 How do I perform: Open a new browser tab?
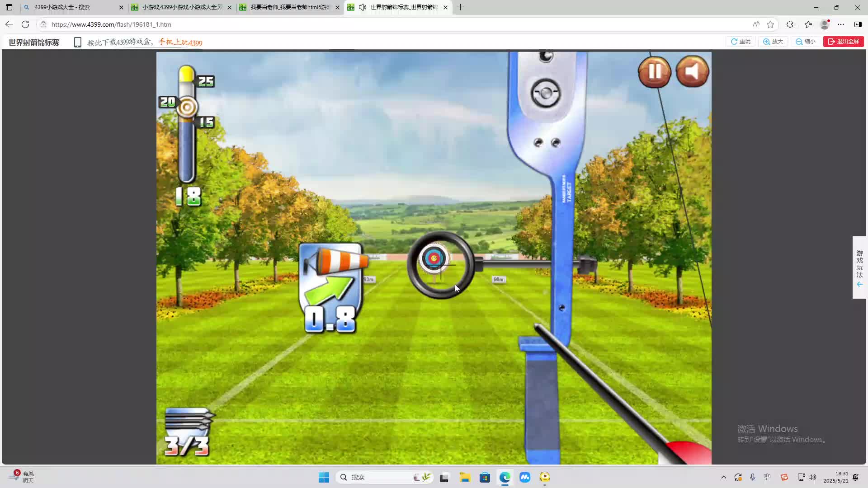pyautogui.click(x=460, y=7)
